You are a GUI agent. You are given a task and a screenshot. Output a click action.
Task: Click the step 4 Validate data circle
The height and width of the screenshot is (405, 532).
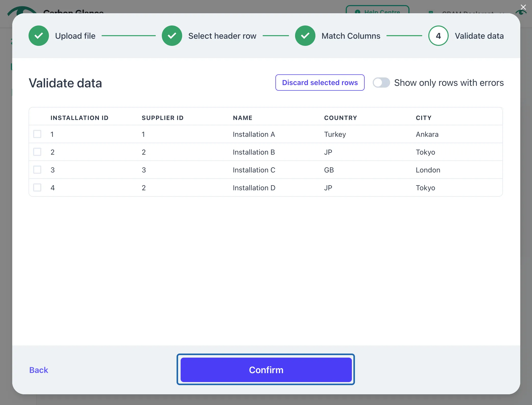[x=438, y=36]
